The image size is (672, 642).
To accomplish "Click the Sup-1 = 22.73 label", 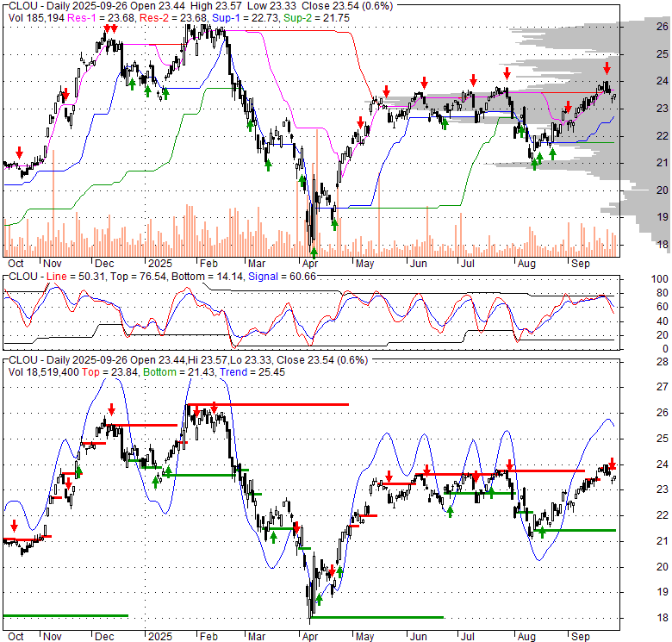I will tap(245, 18).
